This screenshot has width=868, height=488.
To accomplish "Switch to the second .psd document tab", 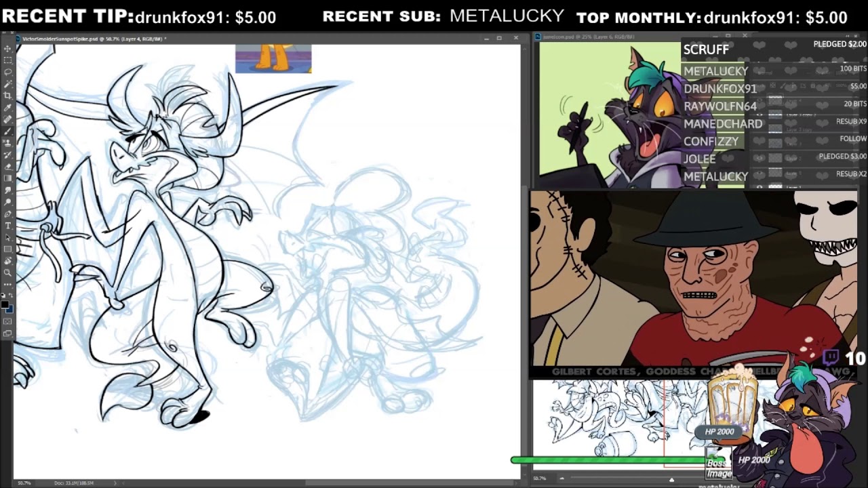I will pos(589,37).
